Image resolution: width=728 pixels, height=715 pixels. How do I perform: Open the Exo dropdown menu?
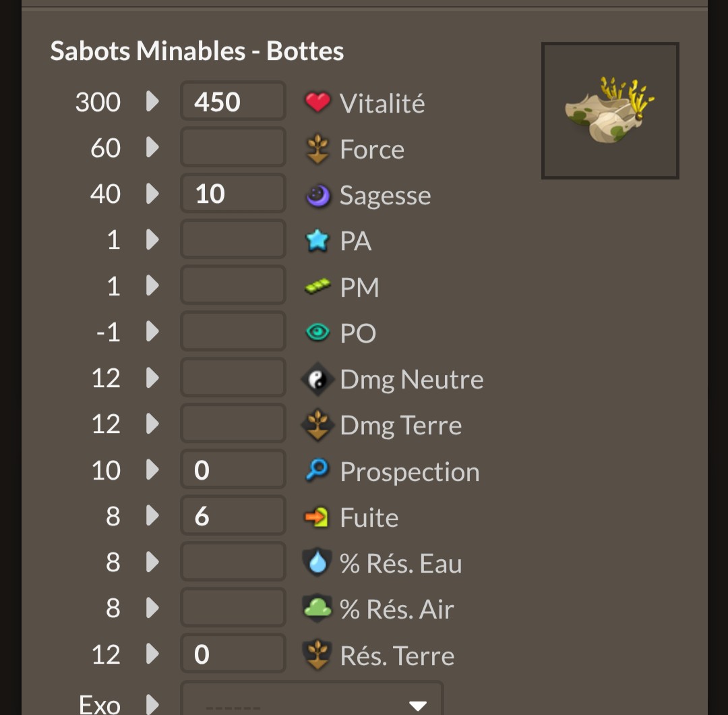[311, 699]
